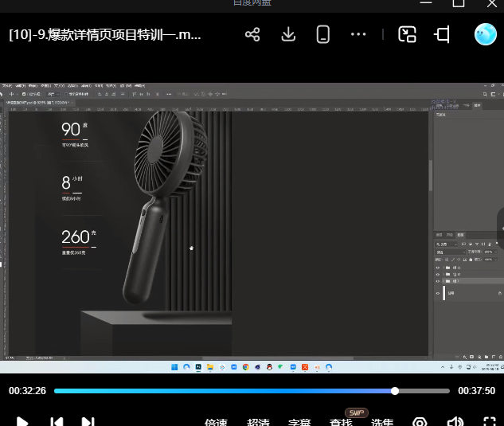This screenshot has width=504, height=426.
Task: Click the pin window icon in top bar
Action: pos(443,34)
